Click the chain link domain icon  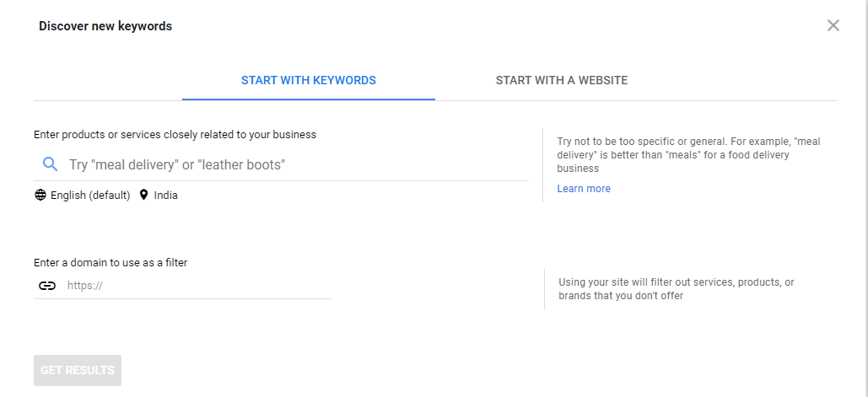click(47, 286)
